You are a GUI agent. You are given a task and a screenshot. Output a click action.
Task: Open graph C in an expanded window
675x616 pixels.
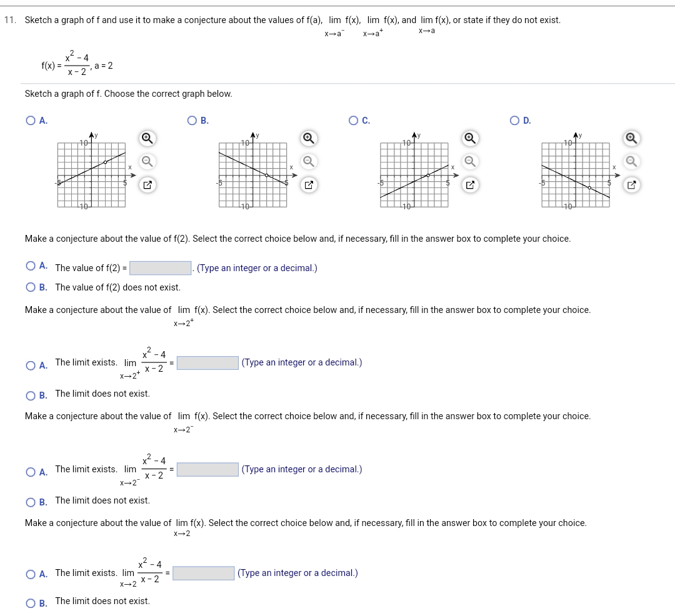470,184
